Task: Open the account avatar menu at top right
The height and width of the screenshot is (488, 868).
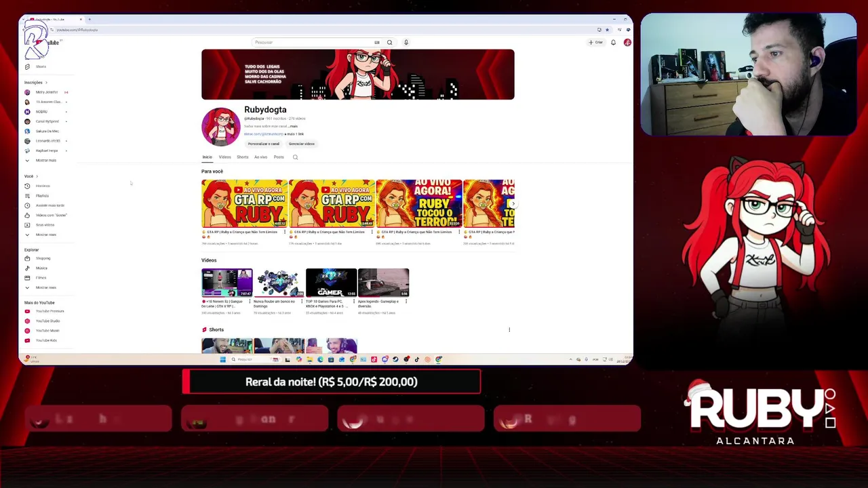Action: point(627,42)
